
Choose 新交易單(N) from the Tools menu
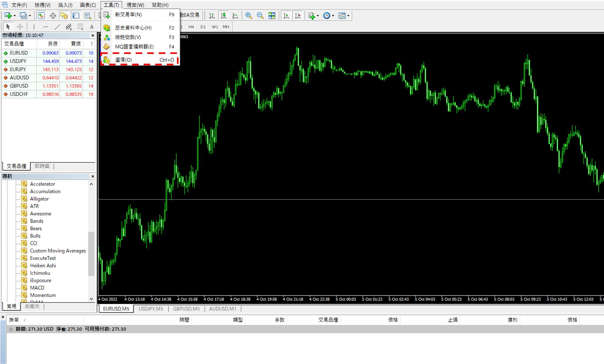140,14
